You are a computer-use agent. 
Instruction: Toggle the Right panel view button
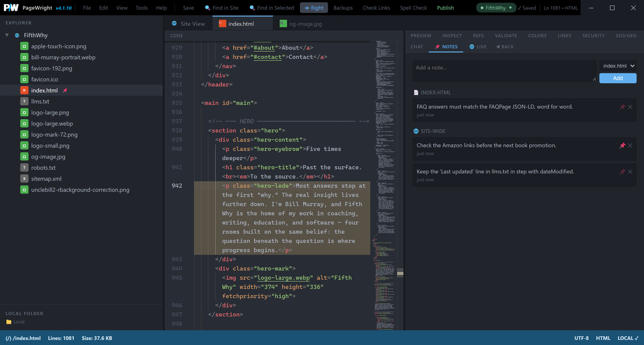314,8
